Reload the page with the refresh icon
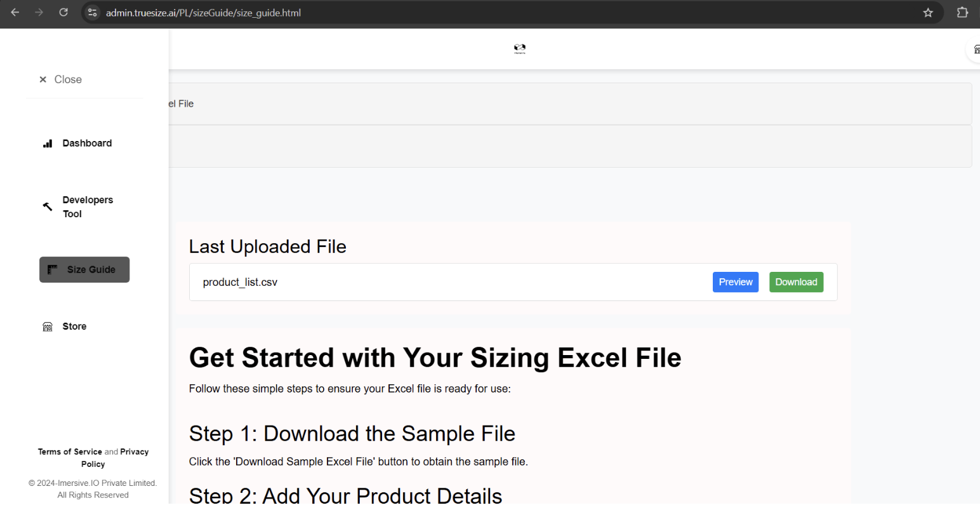The width and height of the screenshot is (980, 531). pos(63,12)
